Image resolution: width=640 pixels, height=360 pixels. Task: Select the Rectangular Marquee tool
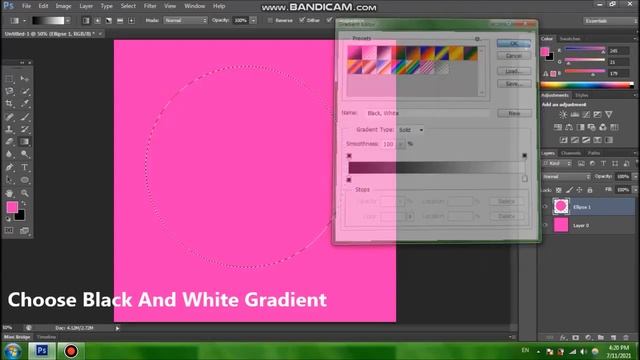(9, 78)
